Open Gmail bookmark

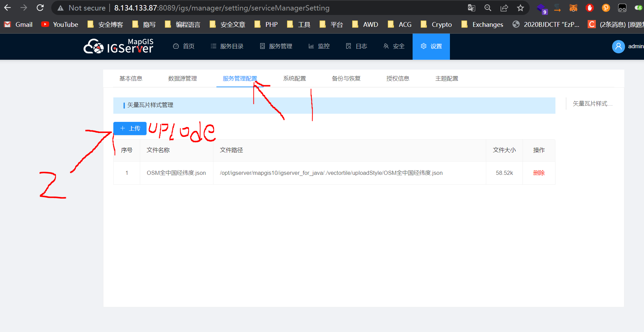tap(18, 24)
